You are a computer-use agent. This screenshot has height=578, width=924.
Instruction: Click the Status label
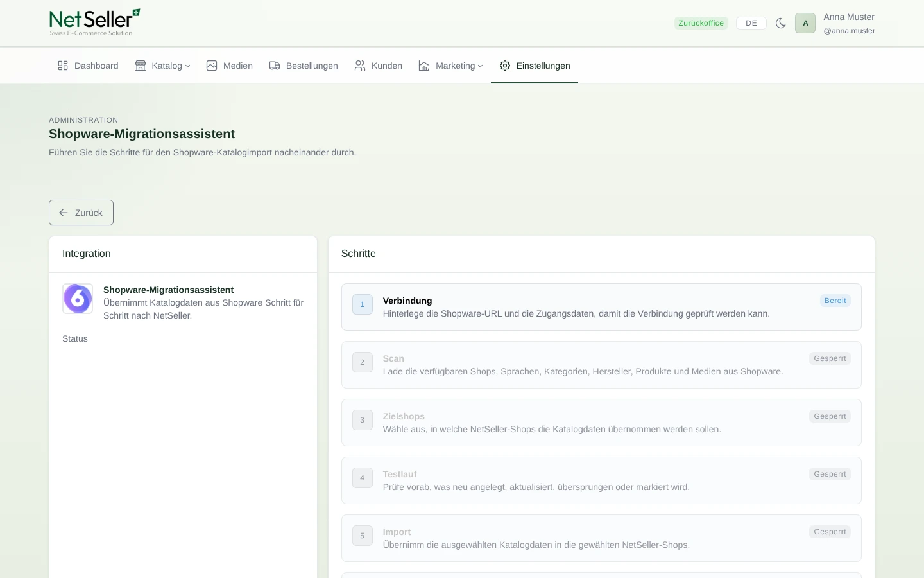coord(75,338)
